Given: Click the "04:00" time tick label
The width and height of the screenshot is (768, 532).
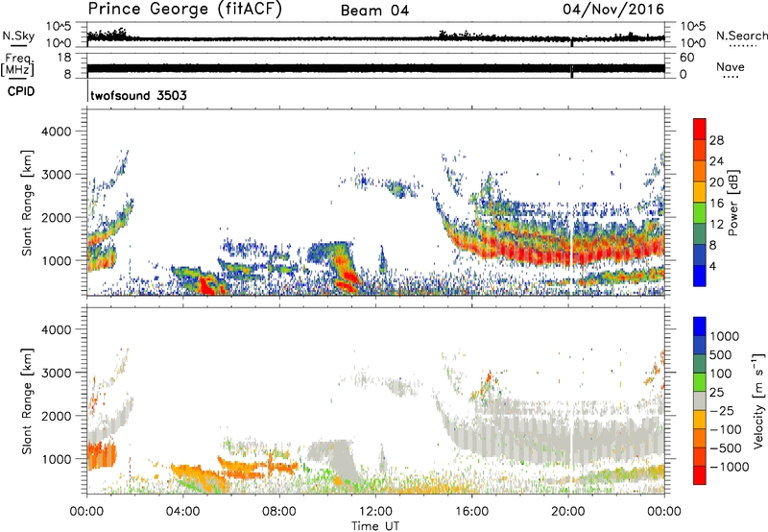Looking at the screenshot, I should 182,512.
